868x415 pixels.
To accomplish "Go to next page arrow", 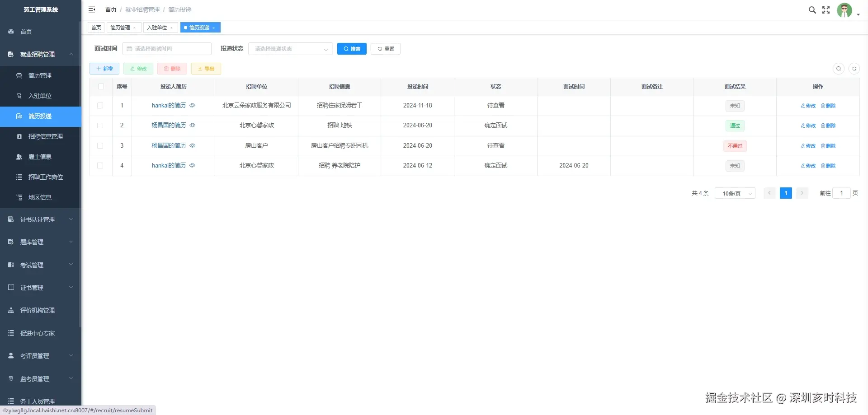I will (802, 193).
